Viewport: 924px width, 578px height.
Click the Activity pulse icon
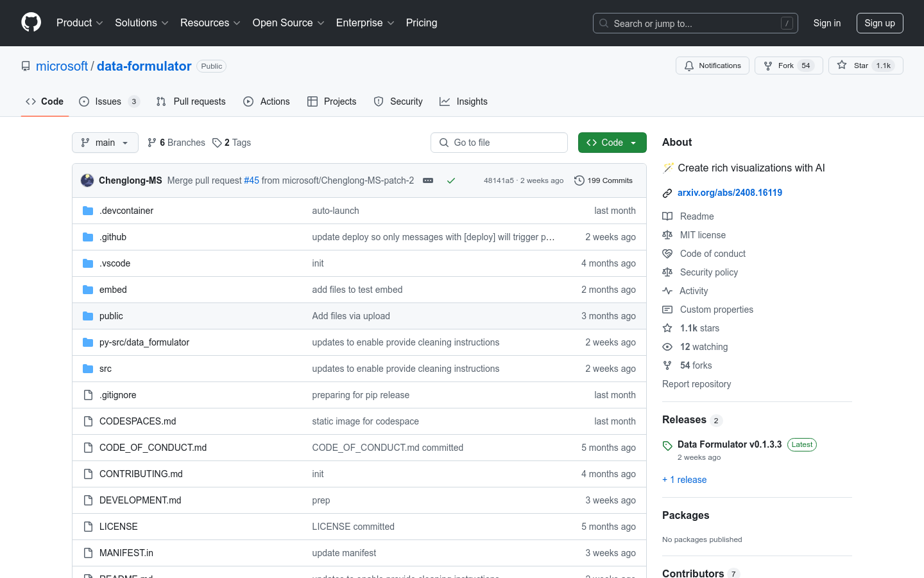pyautogui.click(x=667, y=291)
